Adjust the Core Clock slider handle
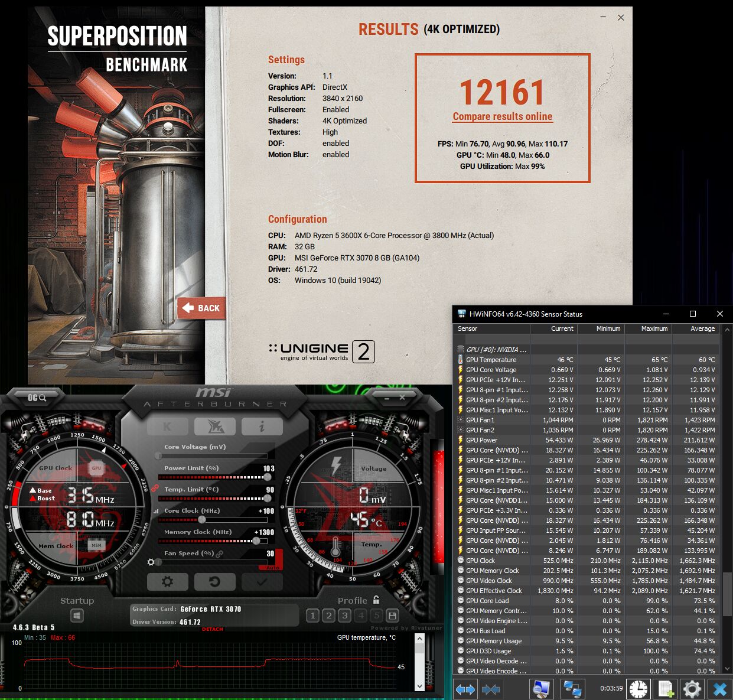The width and height of the screenshot is (733, 700). pos(202,520)
